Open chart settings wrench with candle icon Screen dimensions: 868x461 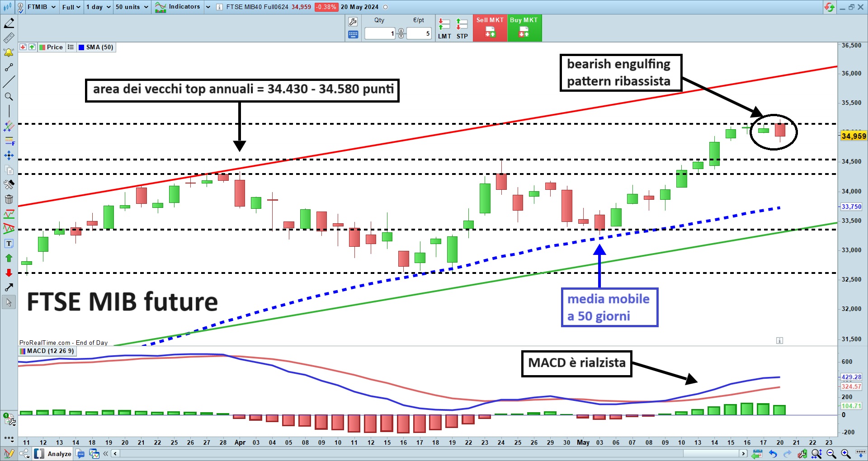coord(802,454)
